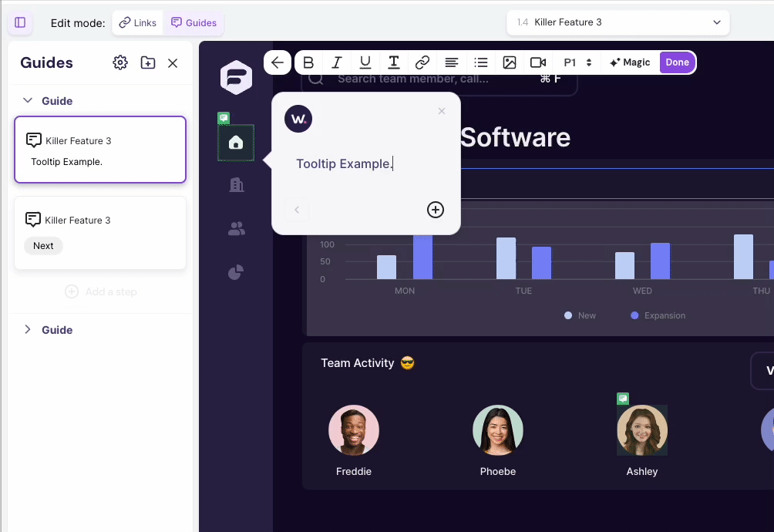Image resolution: width=774 pixels, height=532 pixels.
Task: Select Phoebe's avatar
Action: coord(498,430)
